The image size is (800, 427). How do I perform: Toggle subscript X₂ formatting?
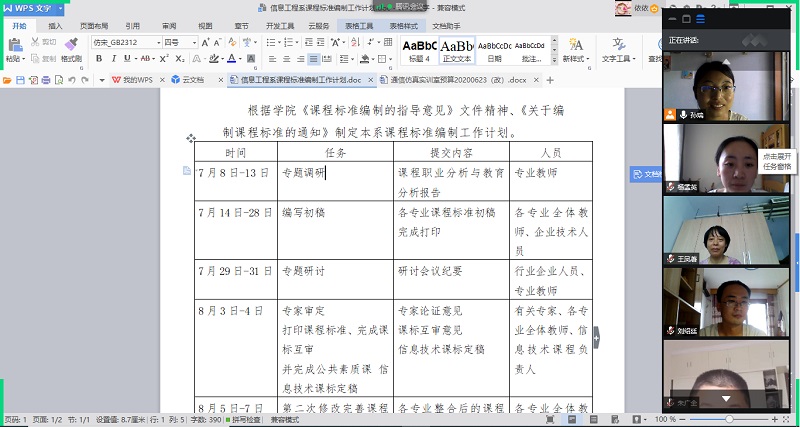180,59
